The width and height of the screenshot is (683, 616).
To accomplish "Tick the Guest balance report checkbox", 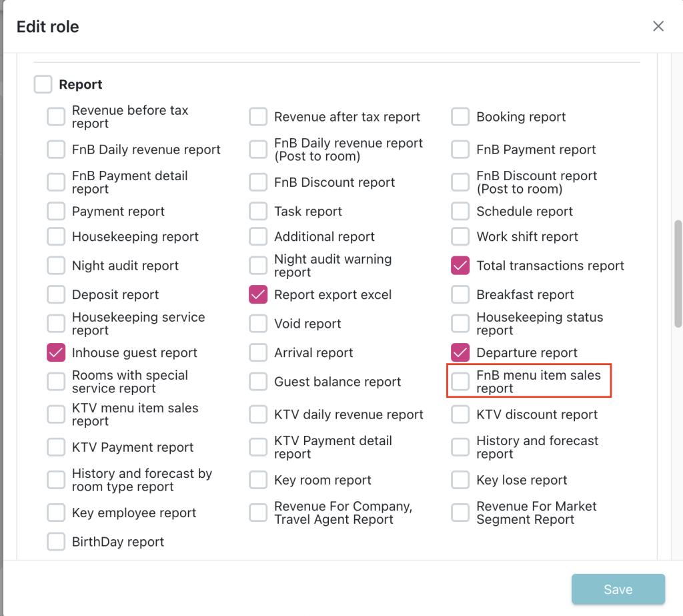I will [258, 382].
